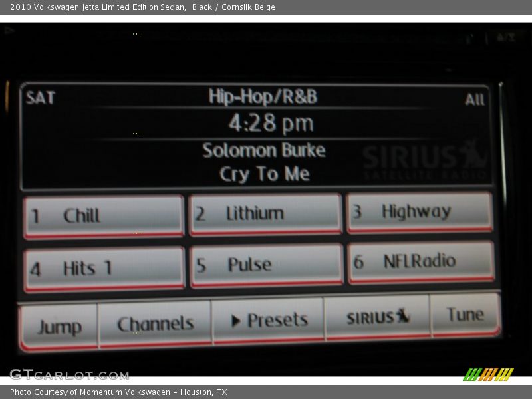Viewport: 532px width, 399px height.
Task: Tap the Solomon Burke artist name
Action: coord(264,150)
